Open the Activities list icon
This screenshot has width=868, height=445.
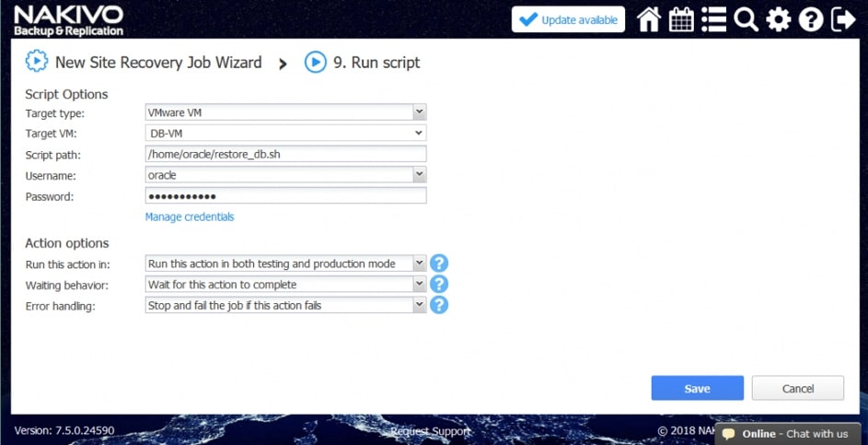click(713, 19)
